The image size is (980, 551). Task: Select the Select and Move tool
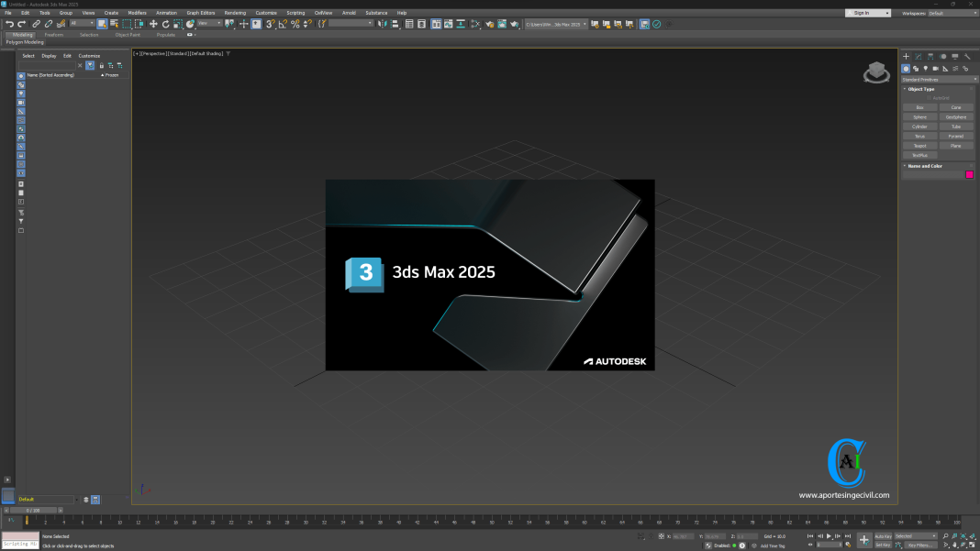(x=153, y=24)
